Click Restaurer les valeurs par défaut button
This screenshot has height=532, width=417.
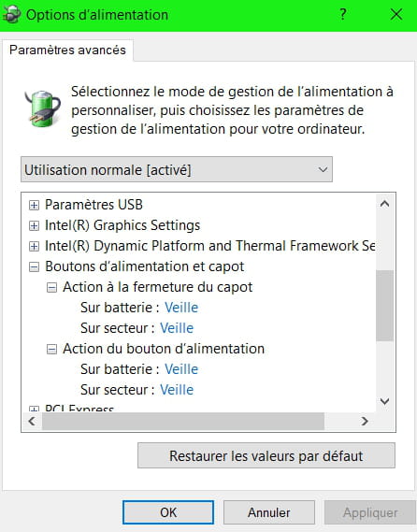266,455
